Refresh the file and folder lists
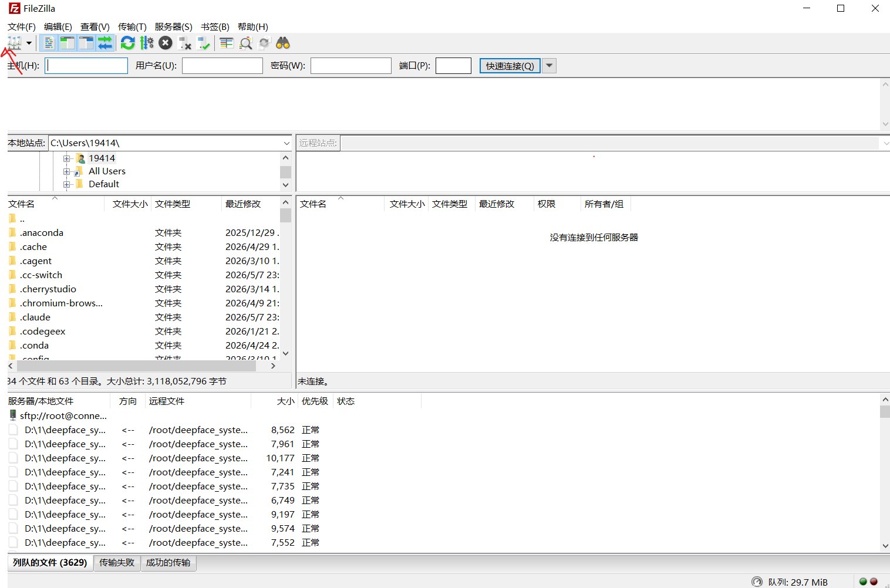The height and width of the screenshot is (588, 890). pyautogui.click(x=127, y=43)
